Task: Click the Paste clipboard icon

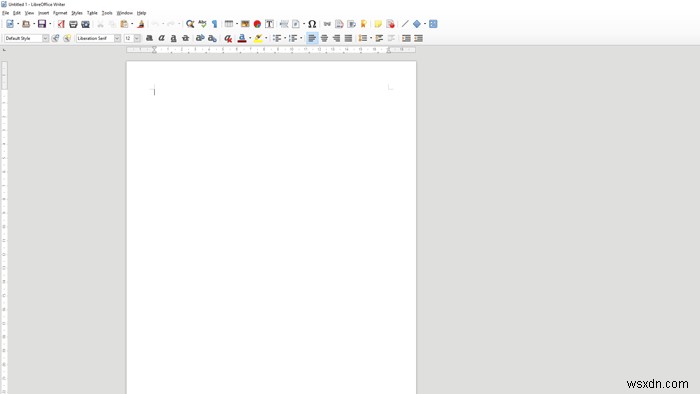Action: [124, 24]
